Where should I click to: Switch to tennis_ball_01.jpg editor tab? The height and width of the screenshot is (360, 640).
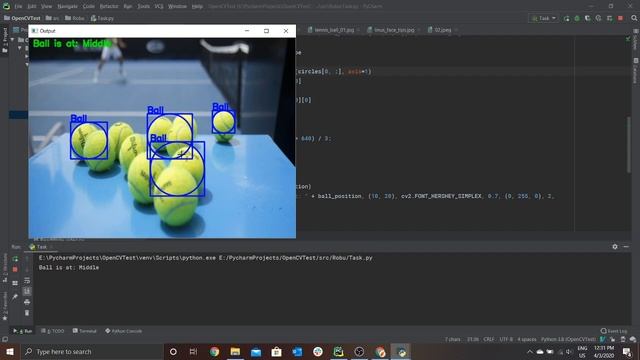[x=331, y=30]
